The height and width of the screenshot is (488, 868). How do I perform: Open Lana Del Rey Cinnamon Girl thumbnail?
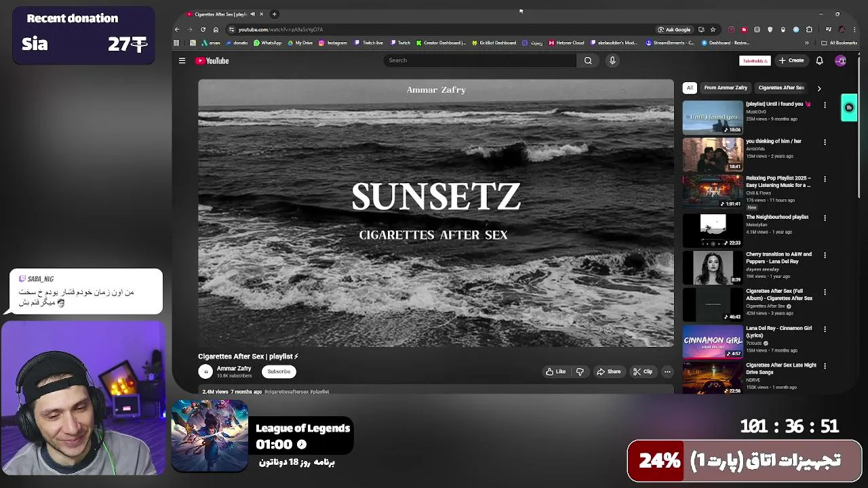[x=713, y=341]
